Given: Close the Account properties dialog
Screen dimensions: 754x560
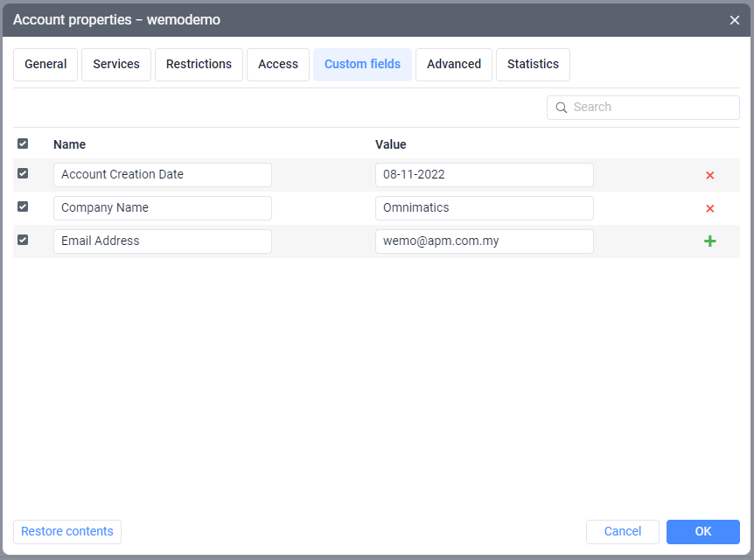Looking at the screenshot, I should [x=734, y=20].
